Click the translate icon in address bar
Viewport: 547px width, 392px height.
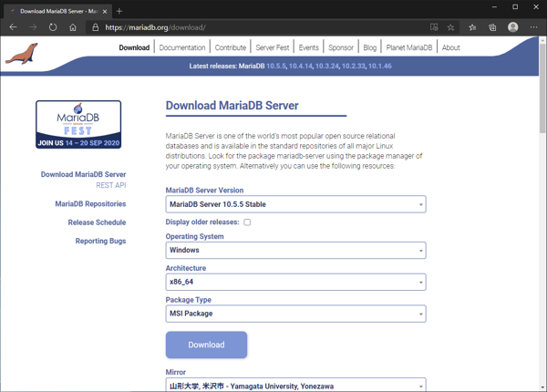point(434,27)
